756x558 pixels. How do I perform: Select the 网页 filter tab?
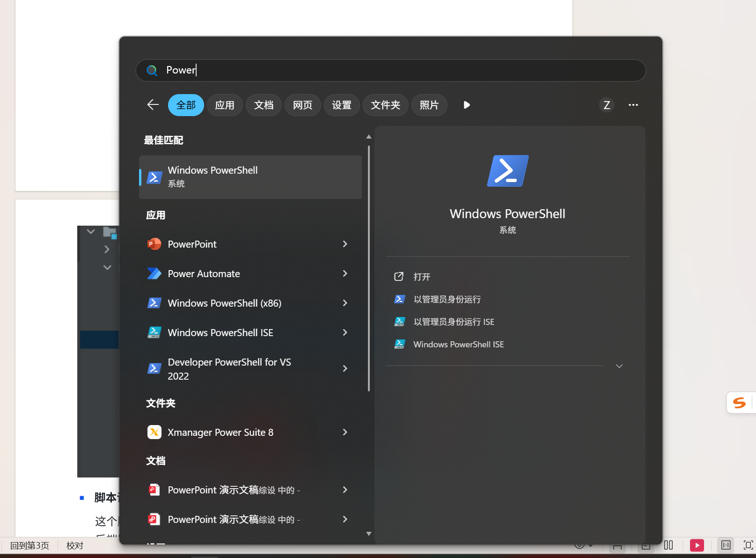(302, 105)
